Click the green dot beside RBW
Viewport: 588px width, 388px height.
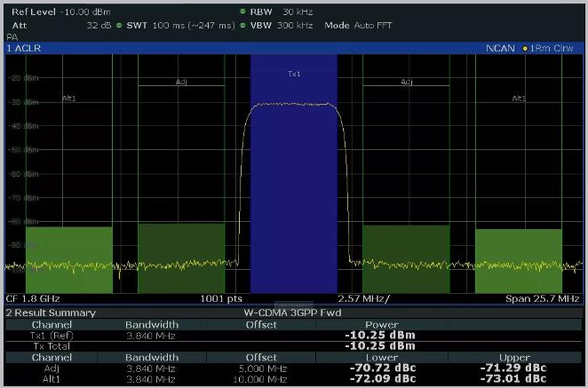click(244, 12)
